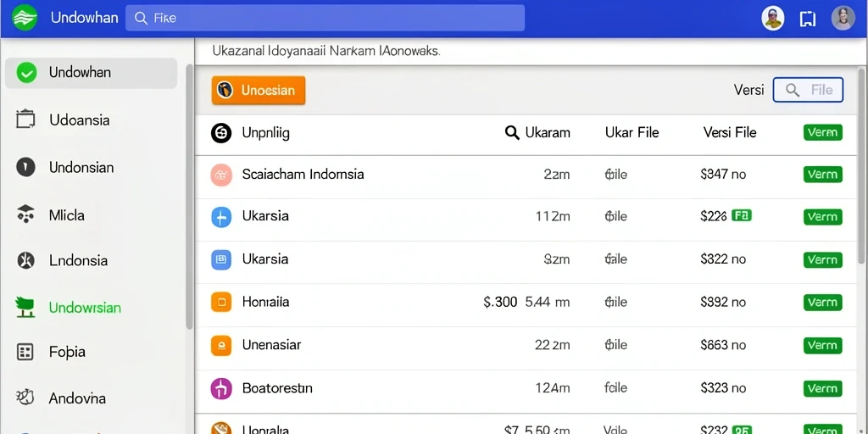Open the Scaiacham Indomsia row
Image resolution: width=868 pixels, height=434 pixels.
(x=526, y=175)
